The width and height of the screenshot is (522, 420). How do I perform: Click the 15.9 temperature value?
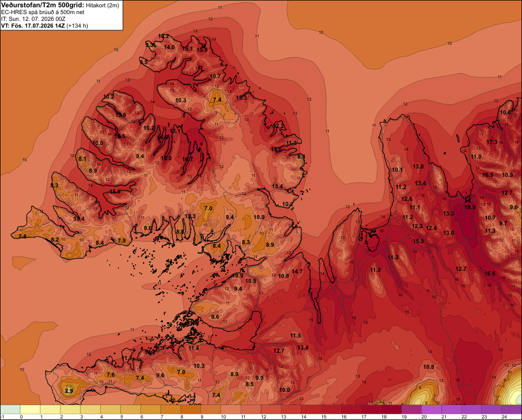point(202,50)
